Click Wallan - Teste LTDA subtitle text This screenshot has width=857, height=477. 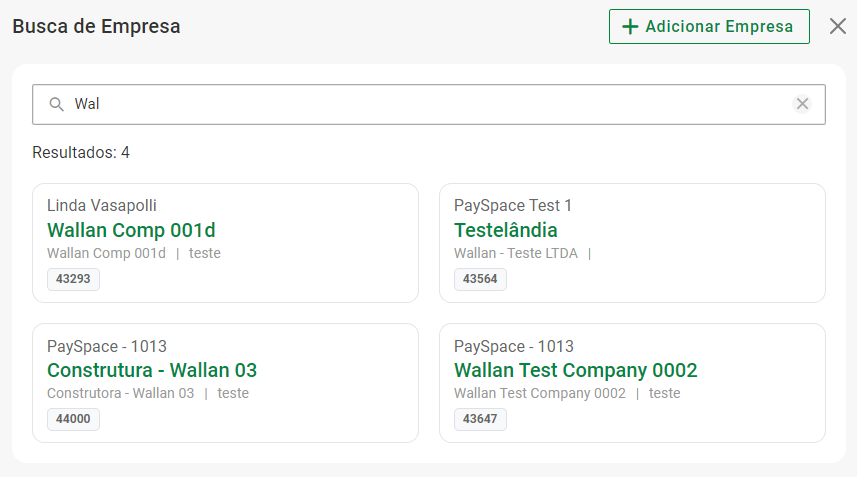[x=516, y=253]
